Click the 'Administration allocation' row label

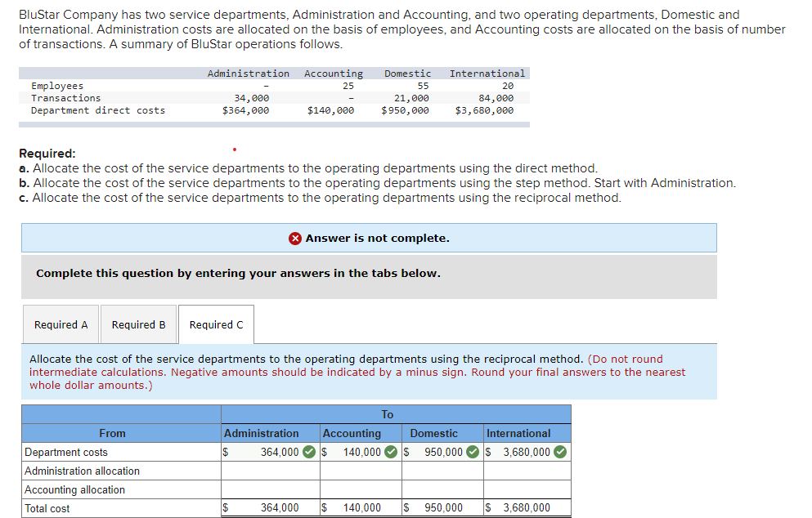[x=83, y=471]
